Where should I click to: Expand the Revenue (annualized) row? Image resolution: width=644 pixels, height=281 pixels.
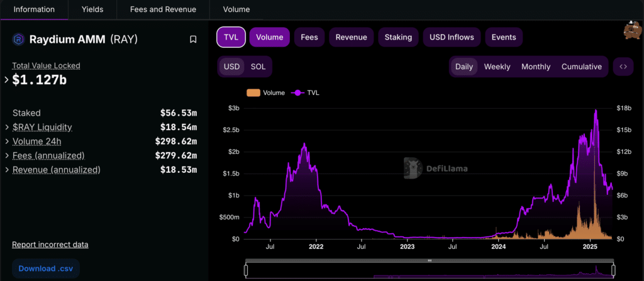click(7, 170)
